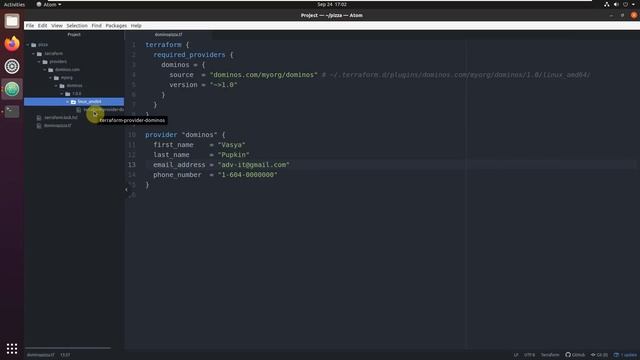Image resolution: width=640 pixels, height=360 pixels.
Task: Collapse the 1.0.0 version folder
Action: 62,94
